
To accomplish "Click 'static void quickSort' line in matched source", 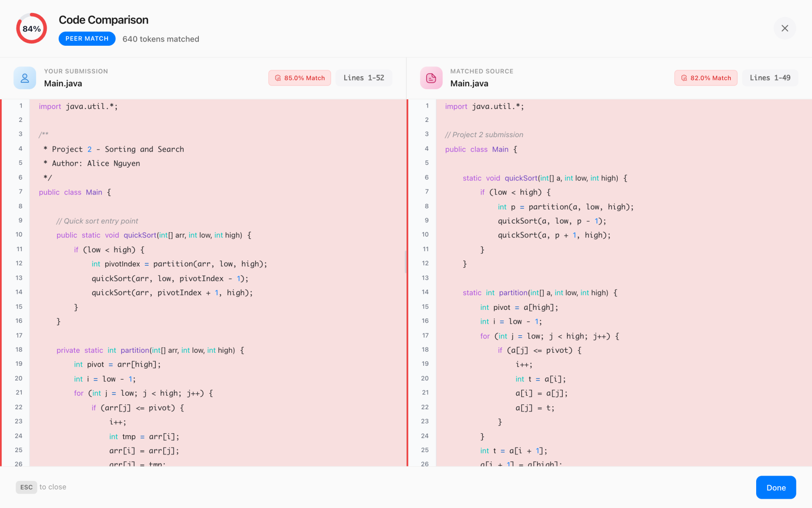I will 545,178.
